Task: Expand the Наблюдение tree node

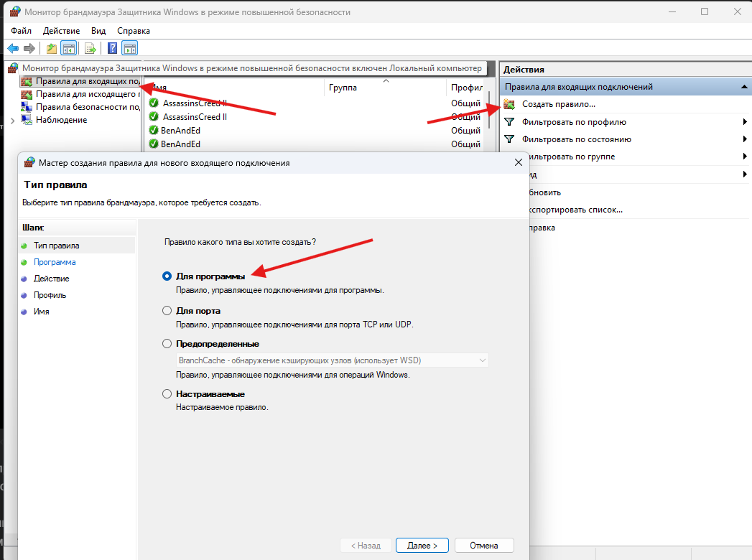Action: pos(12,121)
